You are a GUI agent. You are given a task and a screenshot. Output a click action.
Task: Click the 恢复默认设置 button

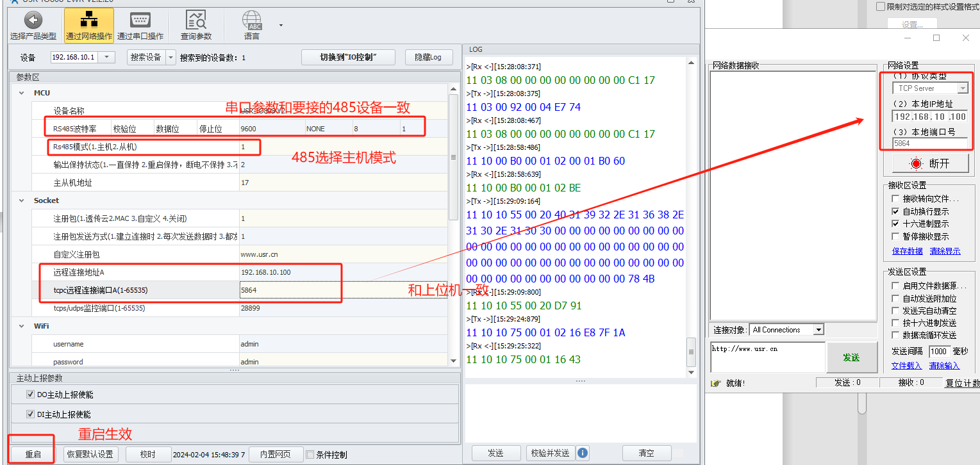[90, 454]
